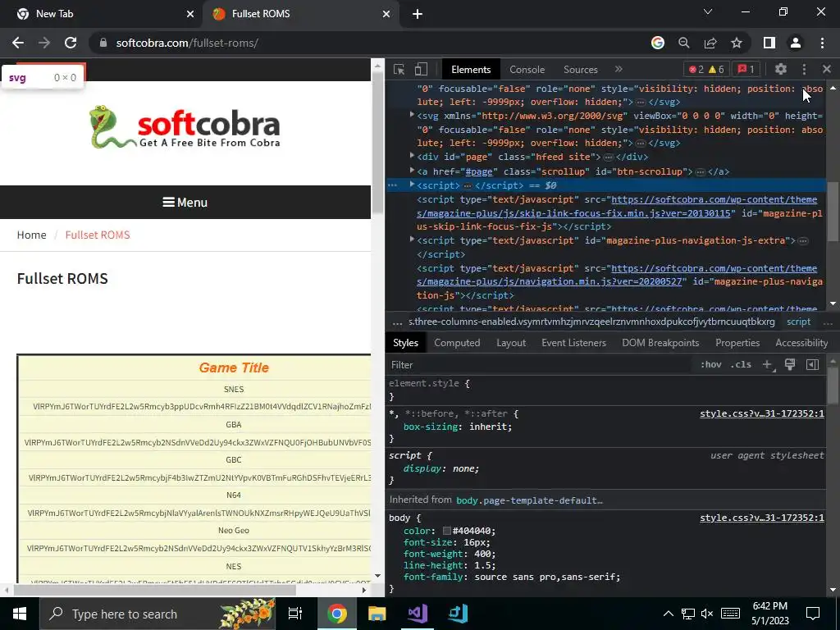The width and height of the screenshot is (840, 630).
Task: Click the Google icon in address bar
Action: click(658, 43)
